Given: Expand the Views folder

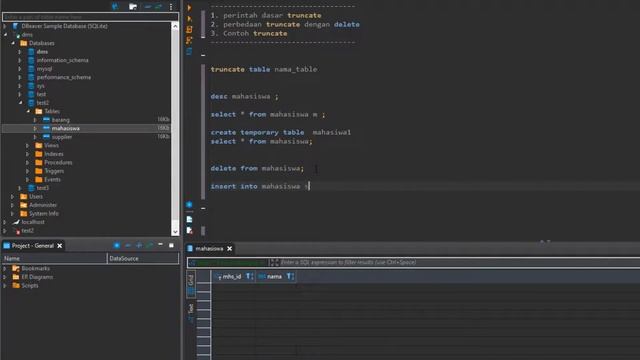Looking at the screenshot, I should point(27,145).
